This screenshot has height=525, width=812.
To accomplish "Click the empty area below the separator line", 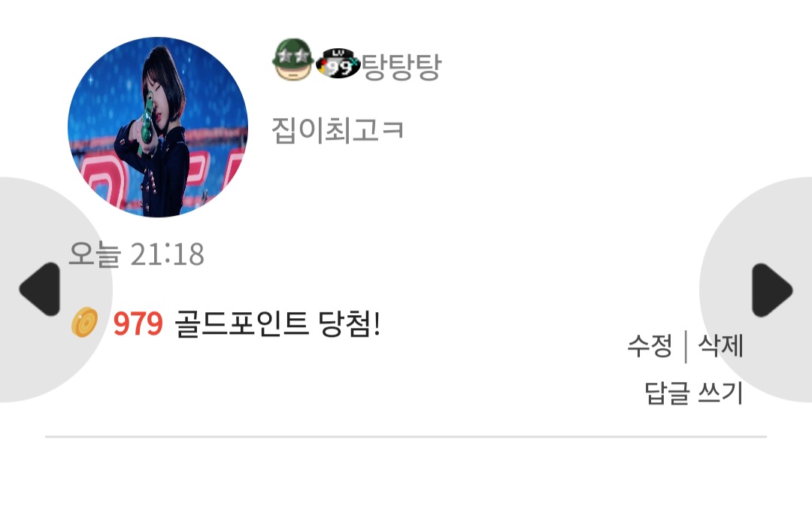I will pyautogui.click(x=406, y=482).
